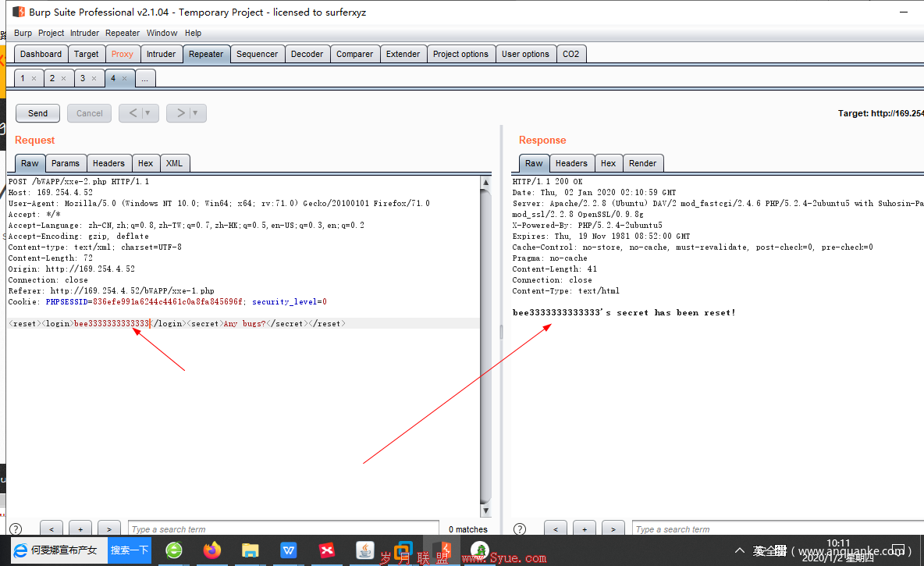The image size is (924, 566).
Task: Click the request scrollbar up arrow
Action: (x=486, y=182)
